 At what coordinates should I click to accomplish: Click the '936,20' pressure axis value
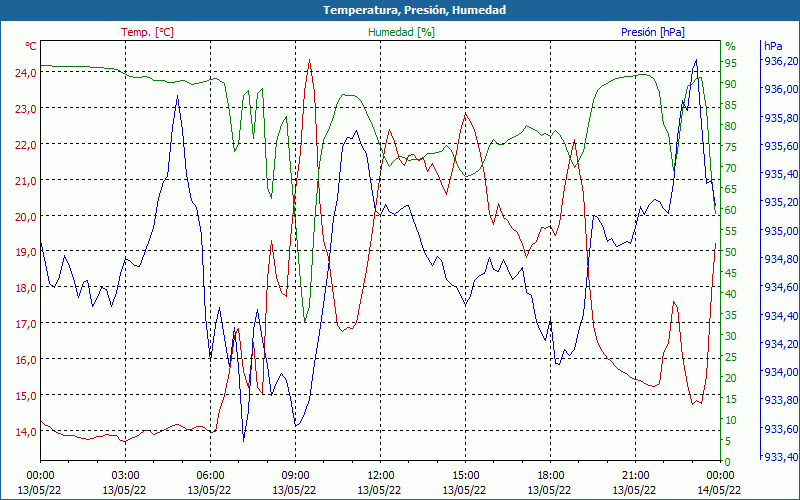coord(779,61)
